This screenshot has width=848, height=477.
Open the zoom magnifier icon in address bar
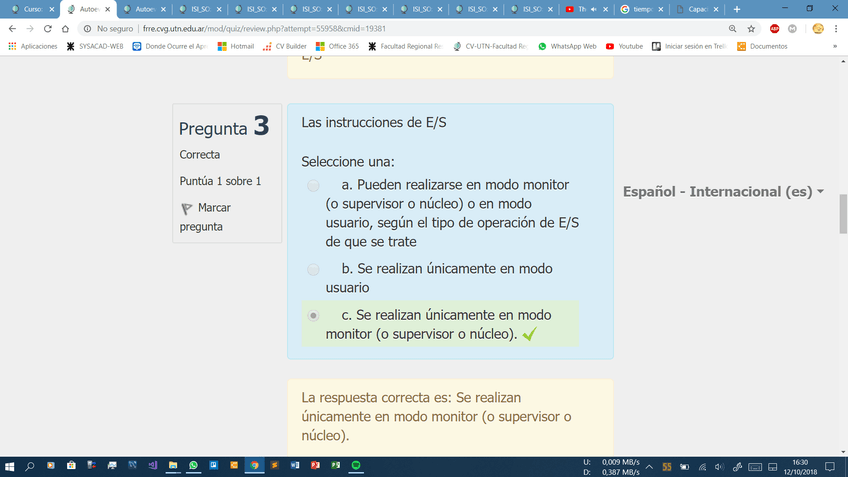[733, 29]
